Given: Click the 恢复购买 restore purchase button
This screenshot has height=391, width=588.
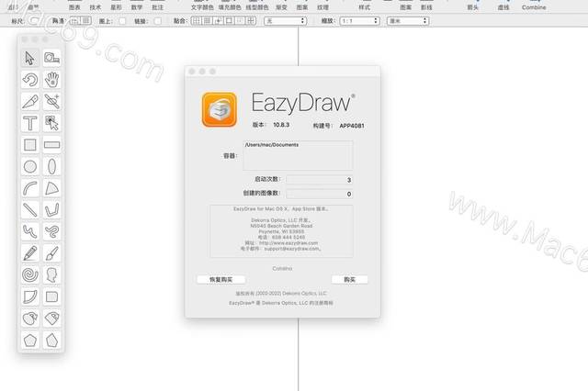Looking at the screenshot, I should 220,279.
